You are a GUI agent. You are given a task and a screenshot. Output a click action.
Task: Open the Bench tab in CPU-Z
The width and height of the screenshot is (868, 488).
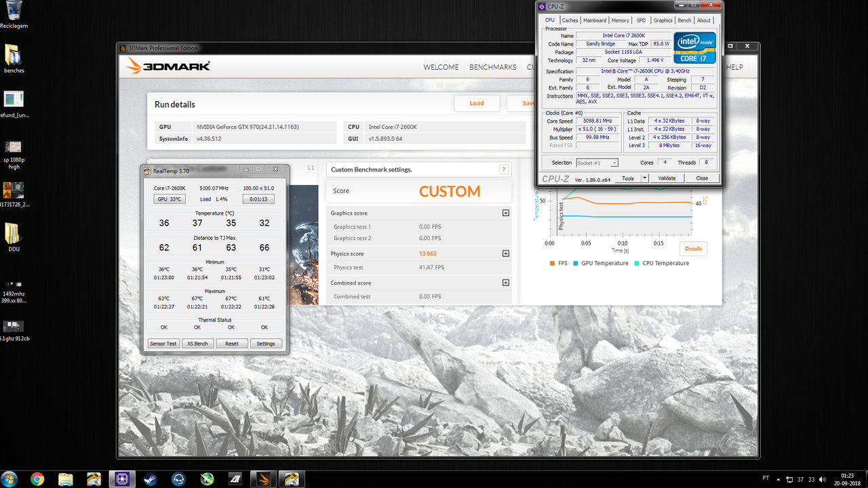(685, 20)
